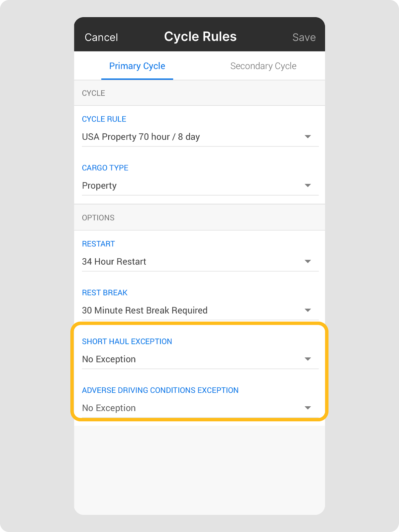Screen dimensions: 399x532
Task: Click the Cycle Rules header title
Action: click(200, 37)
